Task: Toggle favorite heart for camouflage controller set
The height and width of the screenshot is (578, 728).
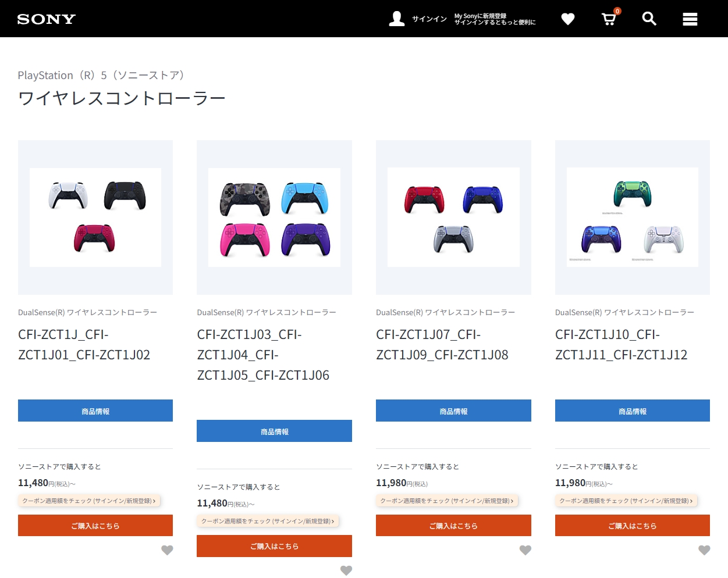Action: point(346,570)
